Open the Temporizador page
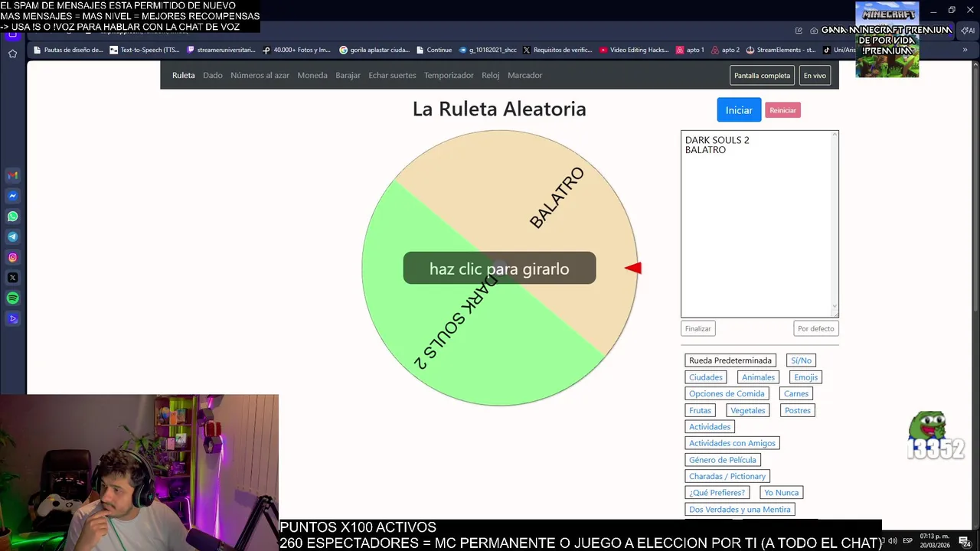The width and height of the screenshot is (980, 551). coord(449,75)
